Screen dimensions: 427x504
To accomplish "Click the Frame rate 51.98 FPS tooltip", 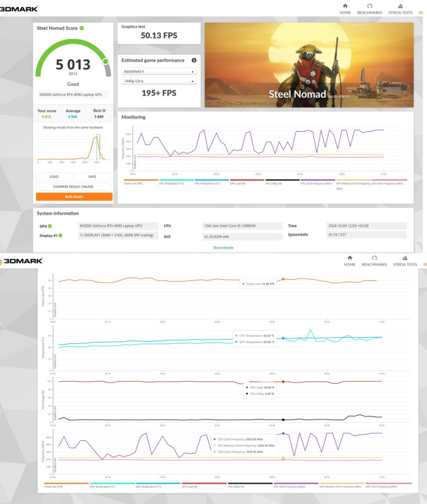I will tap(258, 284).
